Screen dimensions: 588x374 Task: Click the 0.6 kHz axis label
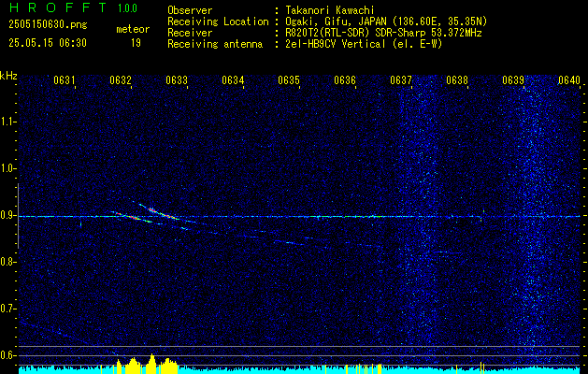[7, 355]
